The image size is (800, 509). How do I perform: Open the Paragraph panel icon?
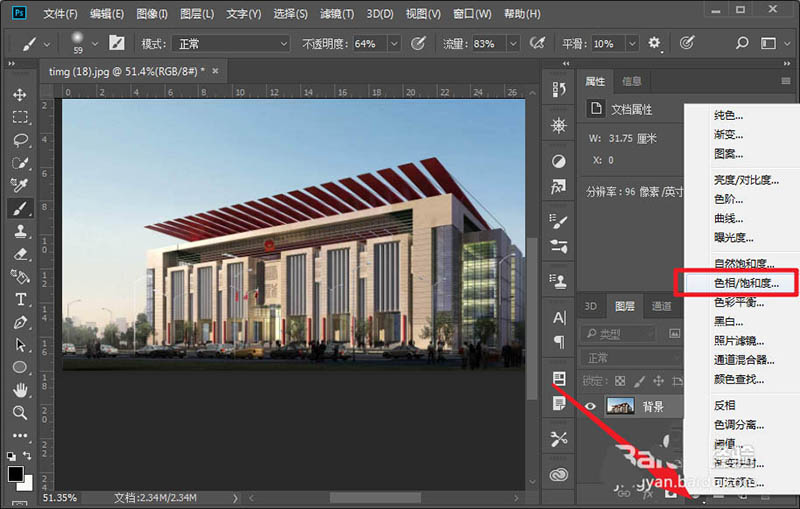click(559, 342)
